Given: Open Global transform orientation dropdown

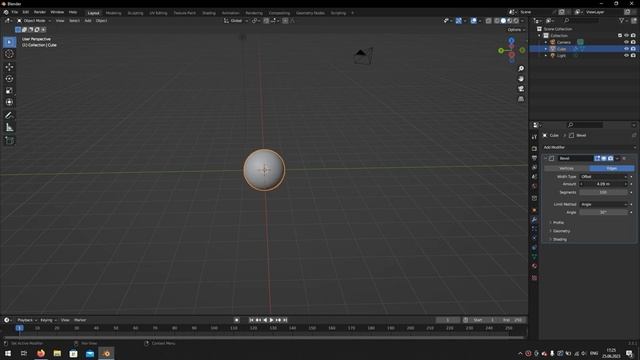Looking at the screenshot, I should pyautogui.click(x=236, y=20).
